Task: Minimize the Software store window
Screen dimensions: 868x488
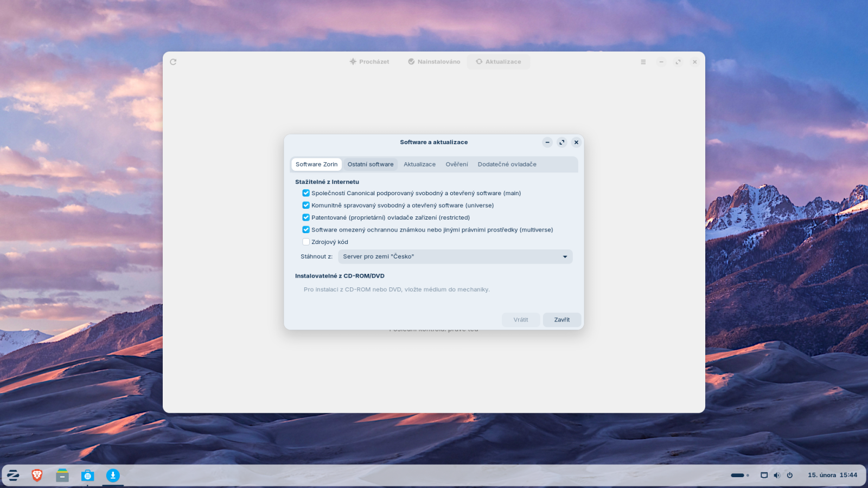Action: [661, 62]
